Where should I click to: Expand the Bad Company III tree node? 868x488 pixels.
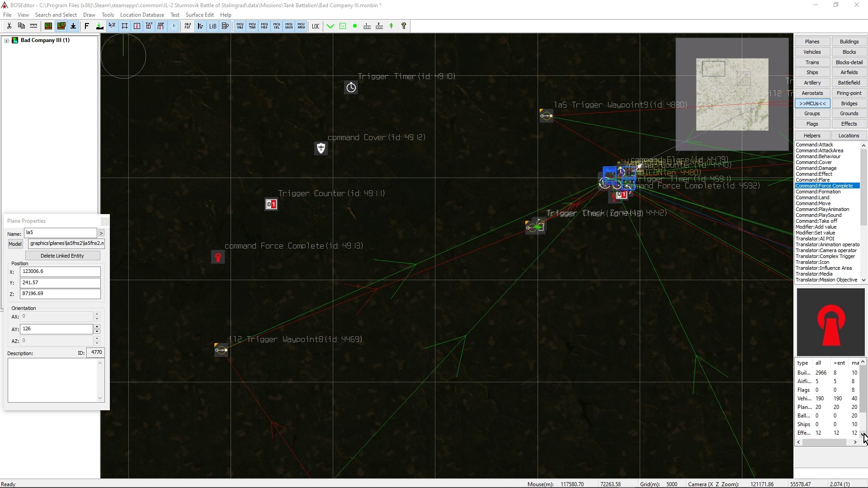click(x=7, y=41)
